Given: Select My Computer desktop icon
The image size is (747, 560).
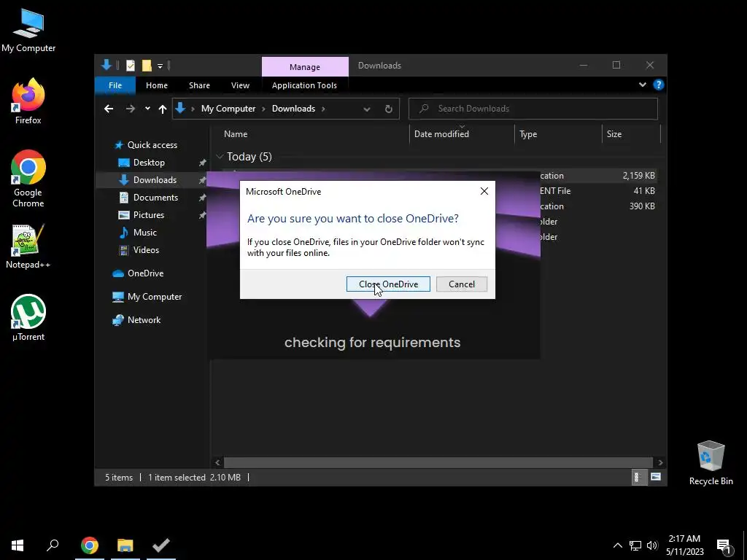Looking at the screenshot, I should coord(28,31).
